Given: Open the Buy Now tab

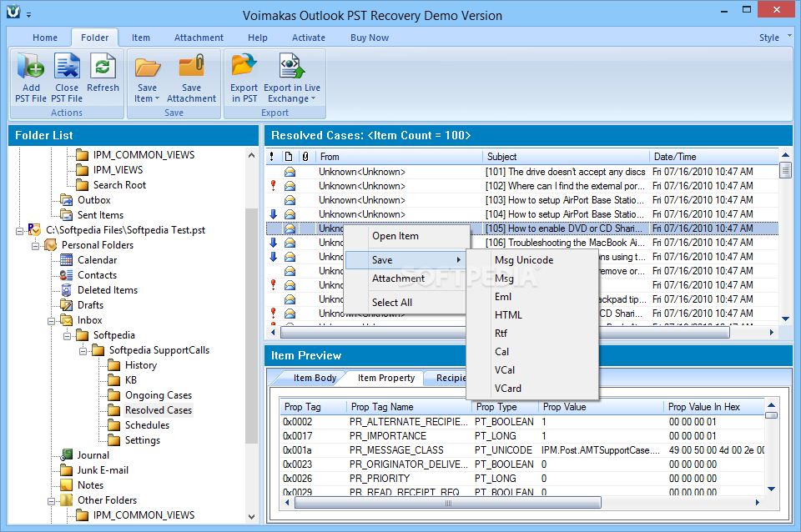Looking at the screenshot, I should 370,38.
